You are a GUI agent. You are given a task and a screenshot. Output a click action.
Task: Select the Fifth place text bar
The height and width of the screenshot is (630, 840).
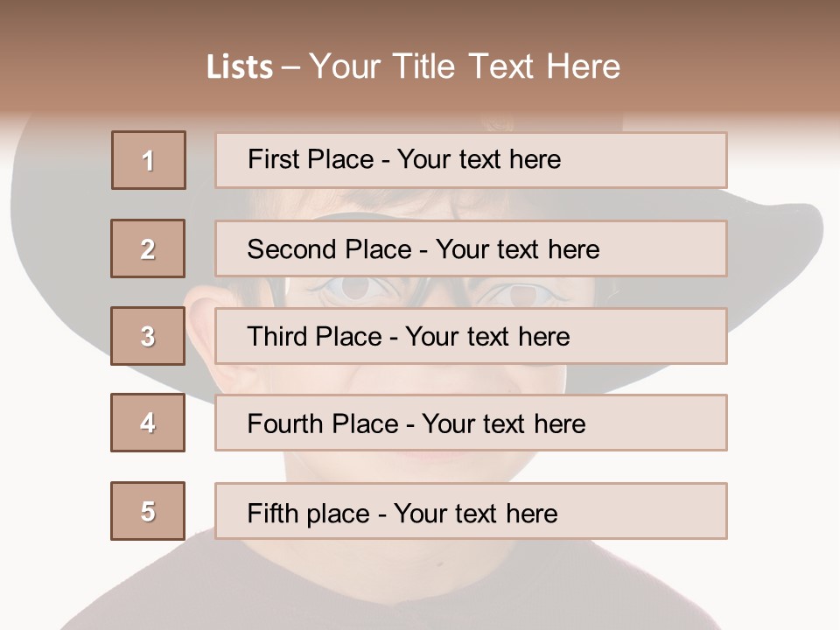(x=471, y=511)
